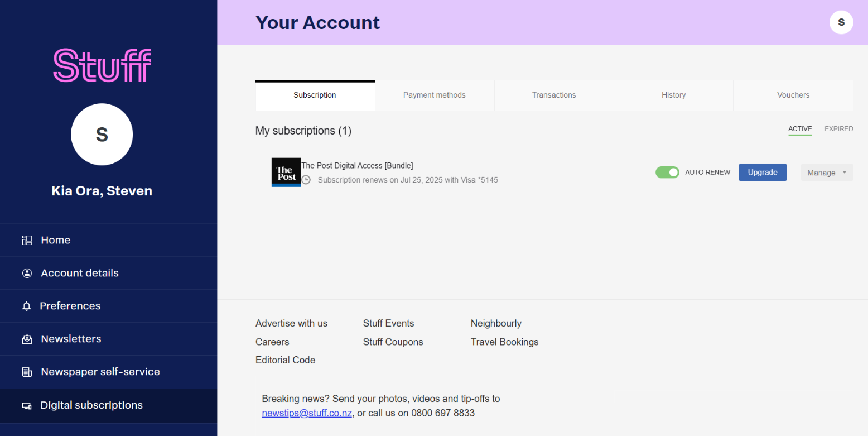
Task: Click the Stuff logo in sidebar
Action: click(102, 65)
